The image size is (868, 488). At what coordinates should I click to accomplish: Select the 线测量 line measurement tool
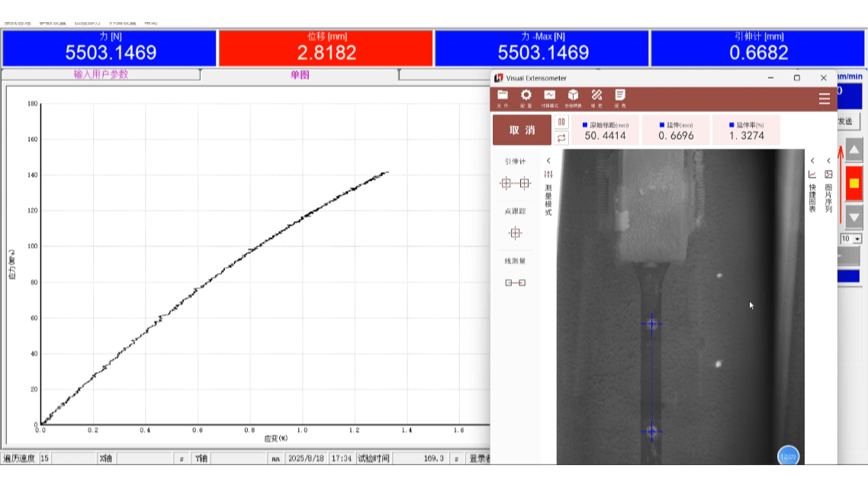(515, 283)
